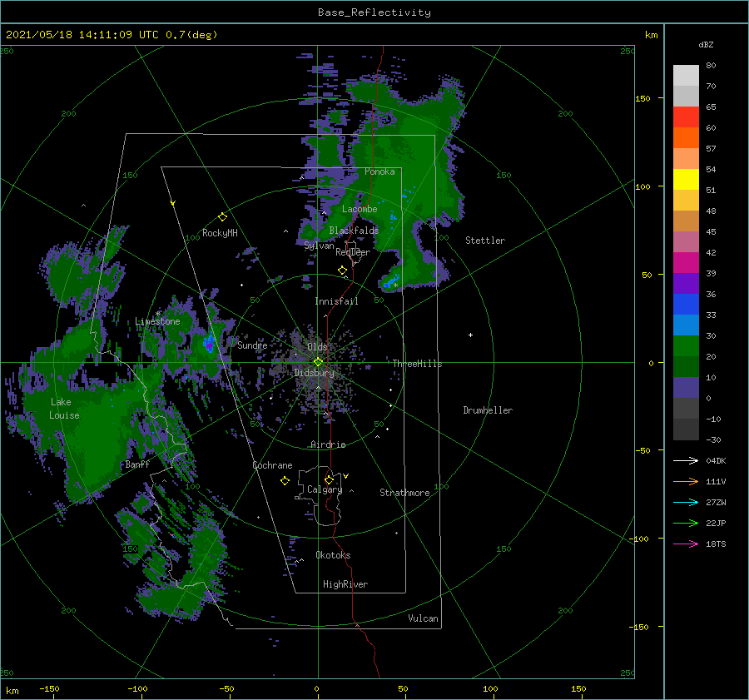
Task: Click the RockyMH label
Action: pos(220,233)
